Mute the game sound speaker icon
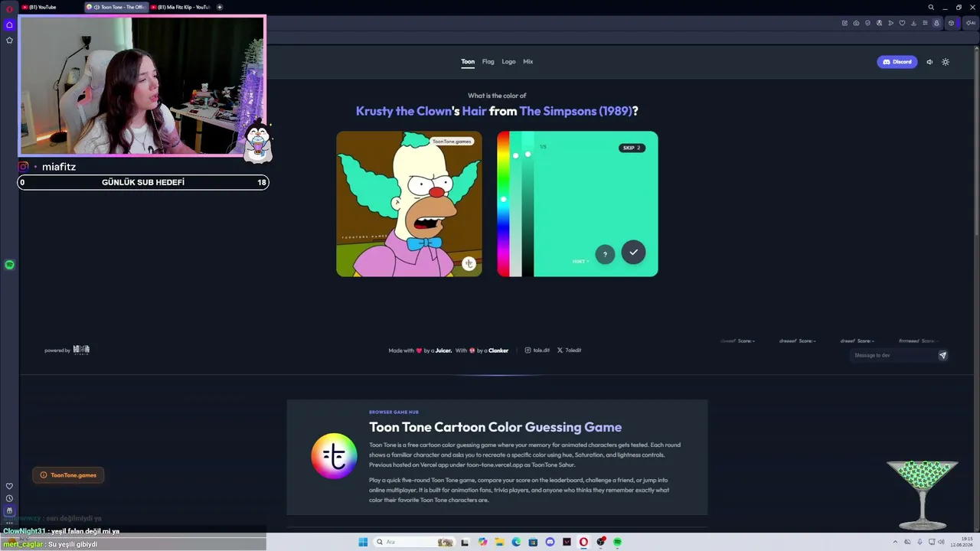Screen dimensions: 980x551 (929, 62)
